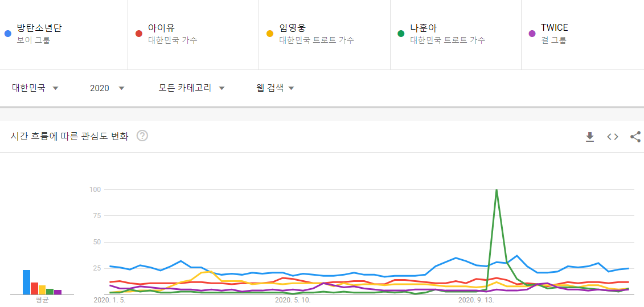Open the 웹 검색 search type dropdown
The width and height of the screenshot is (644, 307).
[x=275, y=88]
